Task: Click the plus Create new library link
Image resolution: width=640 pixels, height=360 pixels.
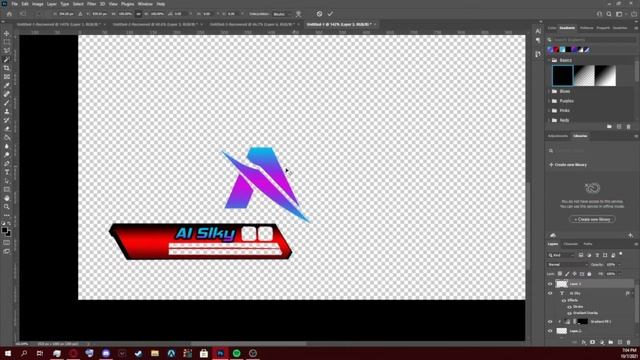Action: [x=568, y=165]
